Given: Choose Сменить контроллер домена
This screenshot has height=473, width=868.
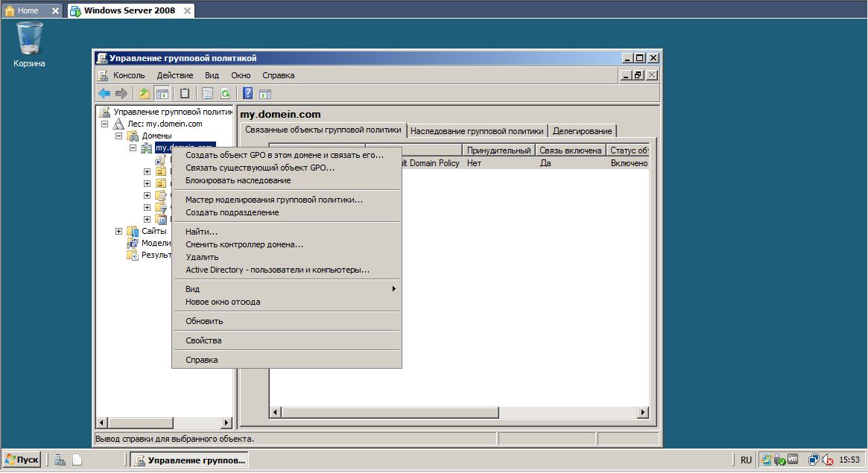Looking at the screenshot, I should [287, 244].
